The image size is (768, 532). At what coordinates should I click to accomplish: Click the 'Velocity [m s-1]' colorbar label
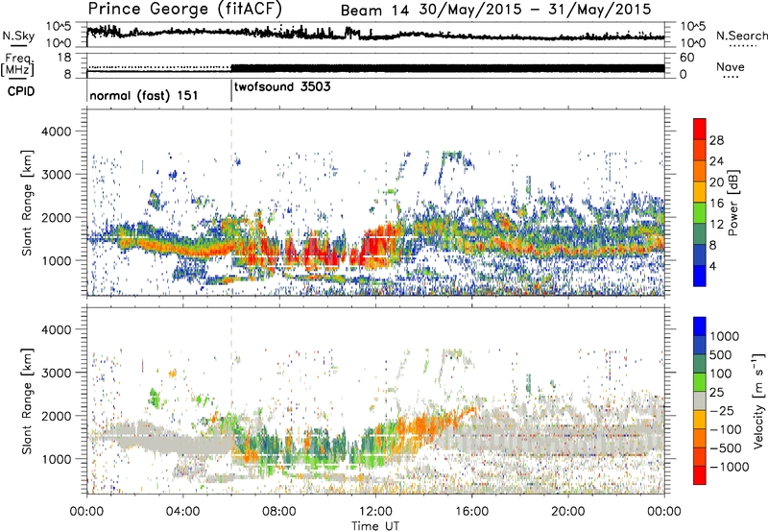(x=757, y=400)
